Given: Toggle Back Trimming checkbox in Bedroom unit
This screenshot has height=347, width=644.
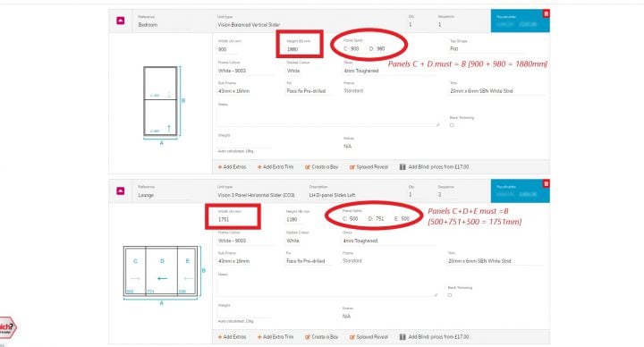Looking at the screenshot, I should [x=452, y=125].
